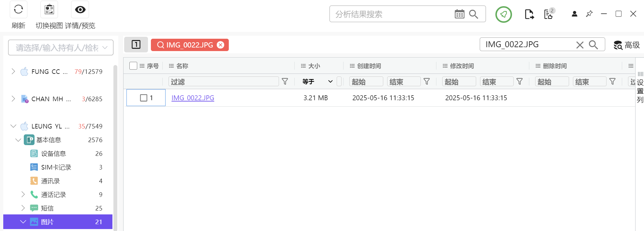Check the checkbox for row 1

pyautogui.click(x=143, y=98)
